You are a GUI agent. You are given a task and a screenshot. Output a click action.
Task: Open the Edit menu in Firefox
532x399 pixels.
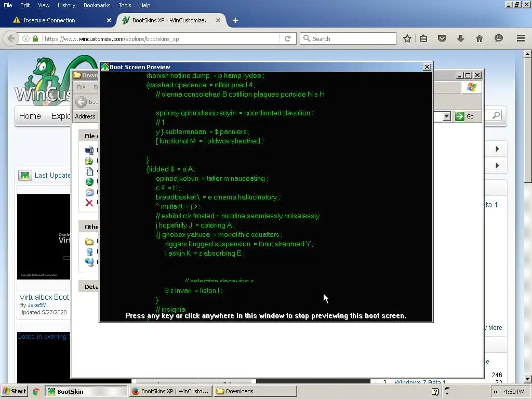click(x=25, y=5)
